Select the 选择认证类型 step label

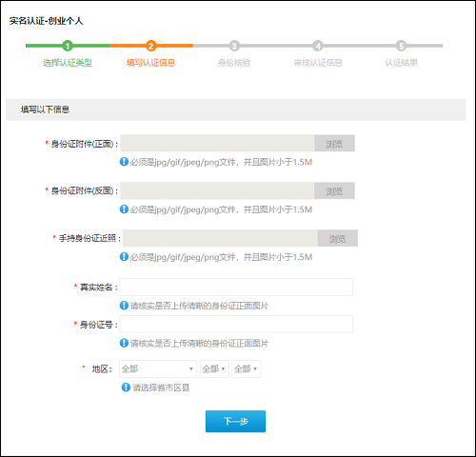tap(68, 63)
